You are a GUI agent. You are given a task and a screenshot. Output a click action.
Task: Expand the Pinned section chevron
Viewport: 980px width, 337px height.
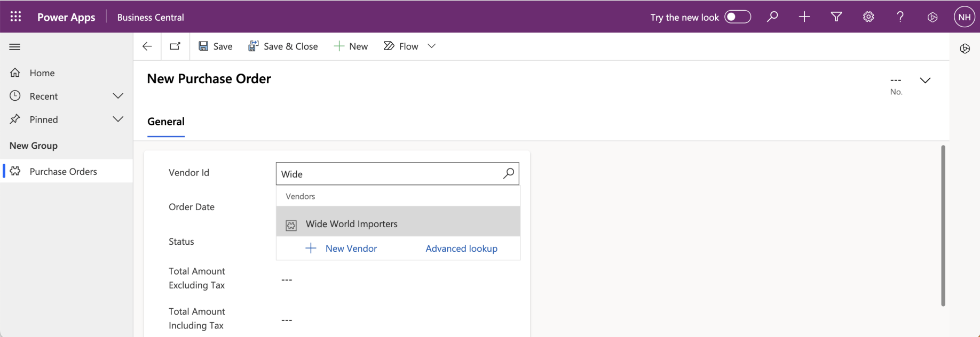(x=118, y=119)
